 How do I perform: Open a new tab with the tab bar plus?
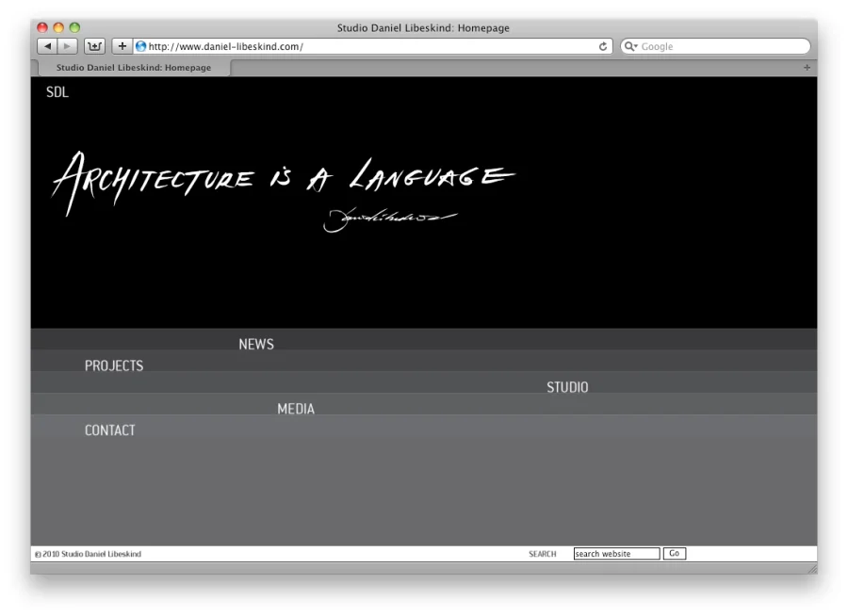tap(807, 68)
